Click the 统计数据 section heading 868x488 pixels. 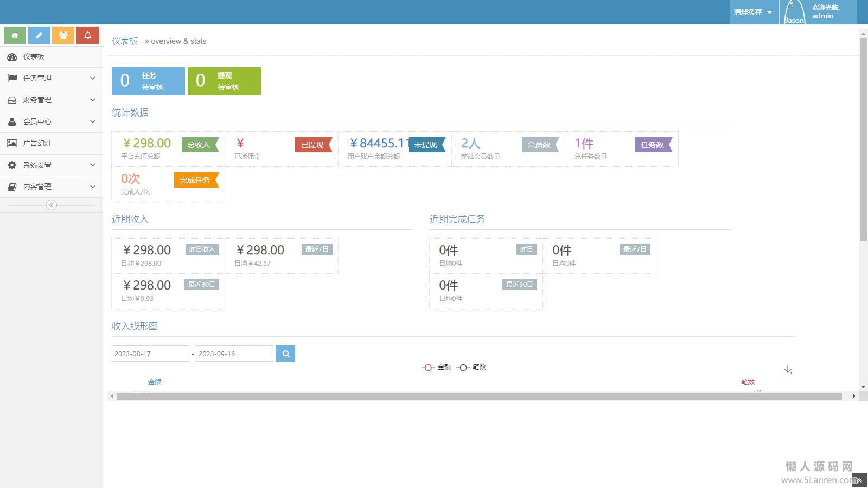[x=130, y=112]
